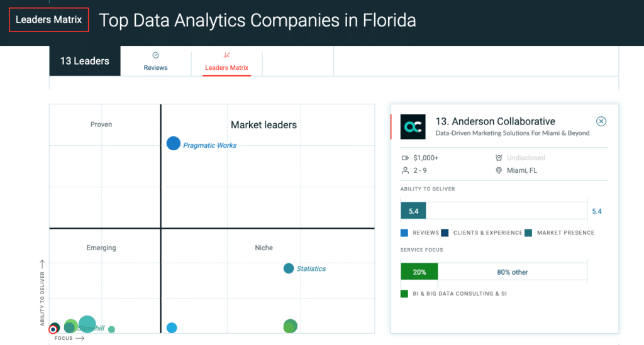Click the green bubble at bottom of Niche
This screenshot has width=644, height=345.
291,326
